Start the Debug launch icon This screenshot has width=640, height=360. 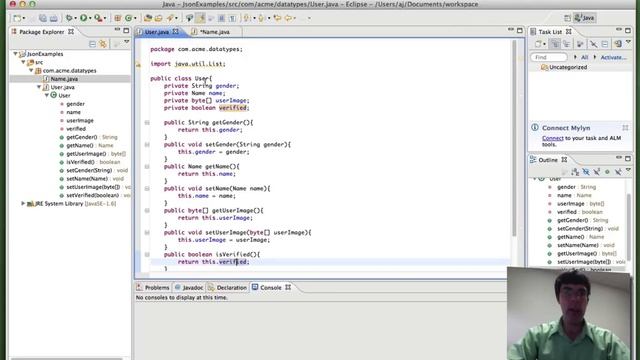69,18
